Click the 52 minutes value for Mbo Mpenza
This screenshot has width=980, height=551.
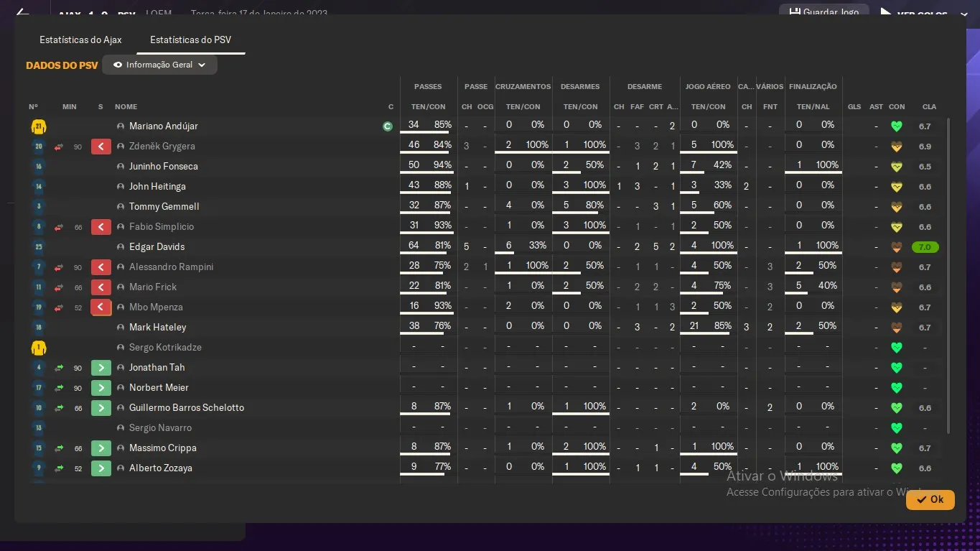(x=78, y=307)
